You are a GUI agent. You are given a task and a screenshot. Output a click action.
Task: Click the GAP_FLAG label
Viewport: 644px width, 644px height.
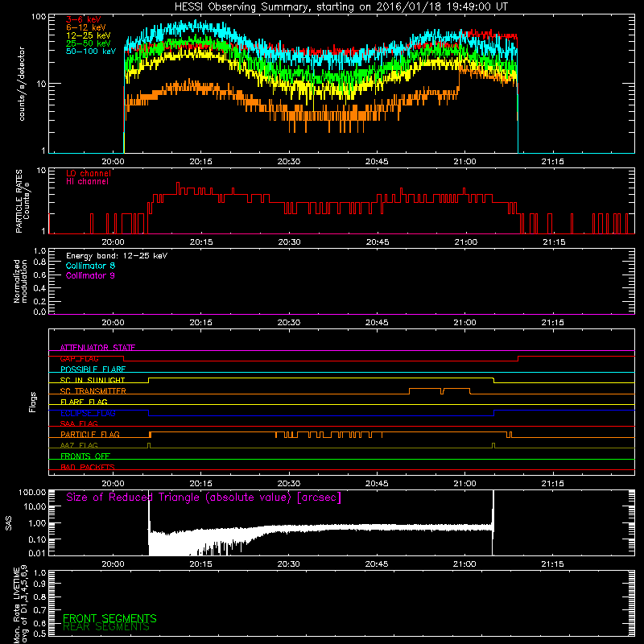click(80, 358)
